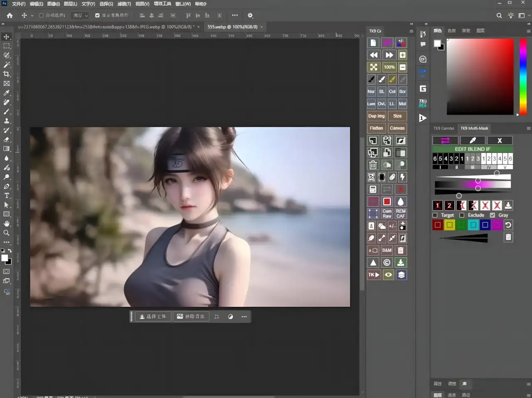
Task: Click the TK9 step-forward double arrow button
Action: 389,55
